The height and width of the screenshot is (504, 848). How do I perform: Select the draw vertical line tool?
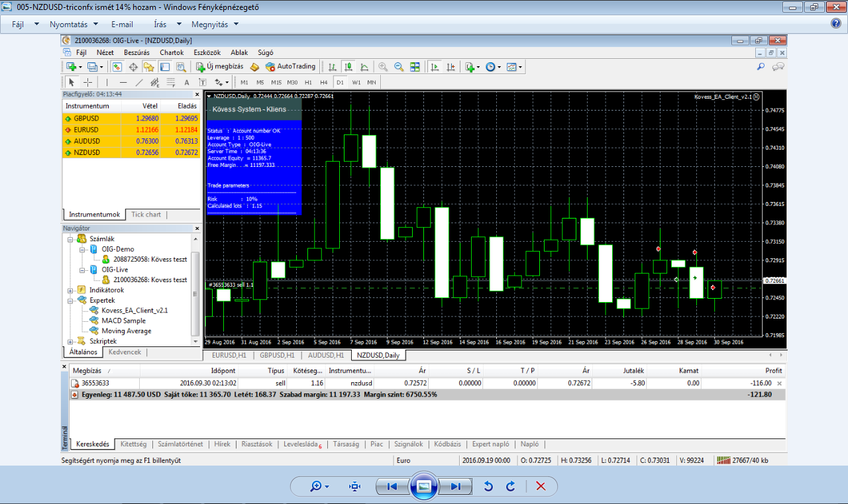tap(107, 82)
